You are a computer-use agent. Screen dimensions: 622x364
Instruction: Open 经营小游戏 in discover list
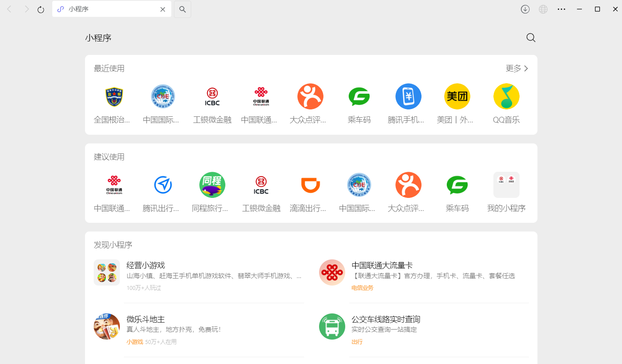click(x=146, y=265)
